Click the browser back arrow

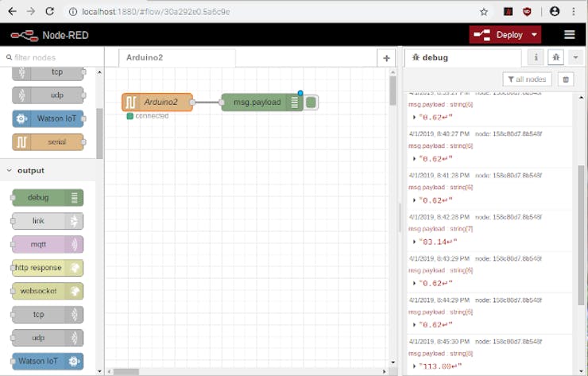point(12,12)
